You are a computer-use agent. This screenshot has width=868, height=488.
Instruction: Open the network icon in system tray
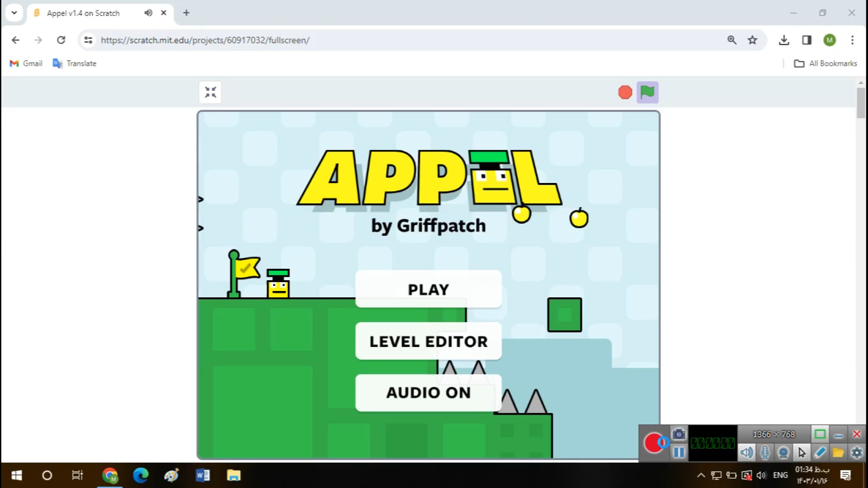[716, 475]
